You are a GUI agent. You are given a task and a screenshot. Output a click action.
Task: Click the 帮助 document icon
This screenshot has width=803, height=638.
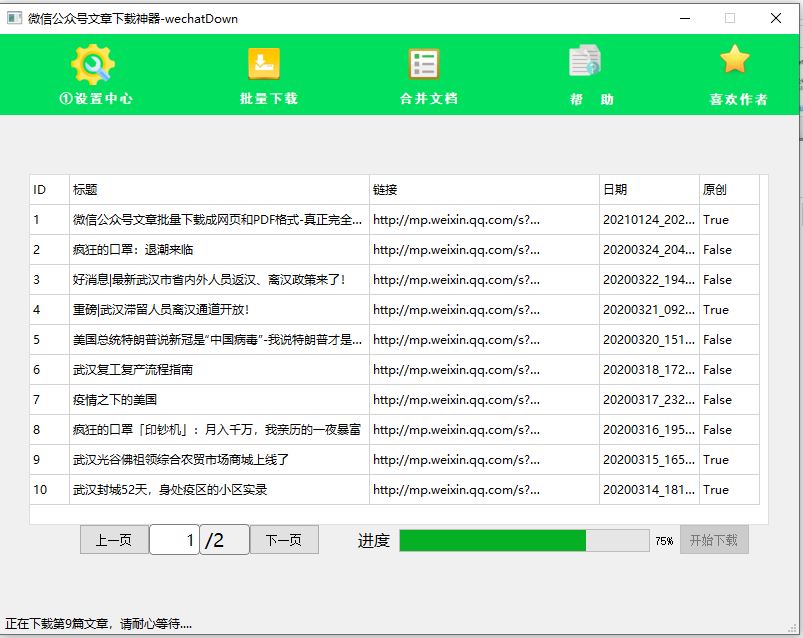click(x=585, y=60)
